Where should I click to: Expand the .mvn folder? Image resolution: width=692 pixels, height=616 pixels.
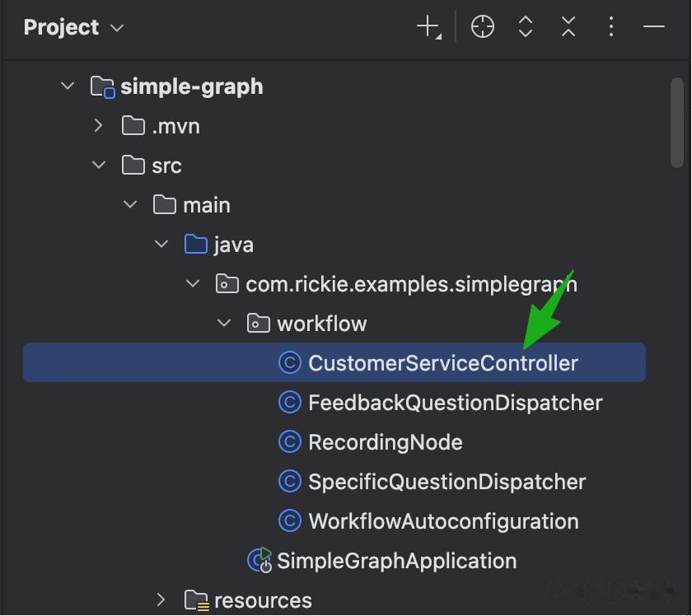click(x=99, y=126)
